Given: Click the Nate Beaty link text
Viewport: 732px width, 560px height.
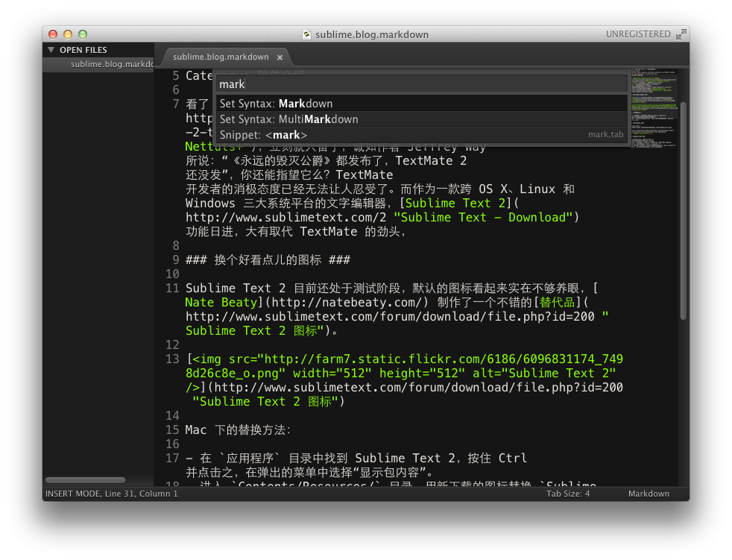Looking at the screenshot, I should tap(221, 303).
